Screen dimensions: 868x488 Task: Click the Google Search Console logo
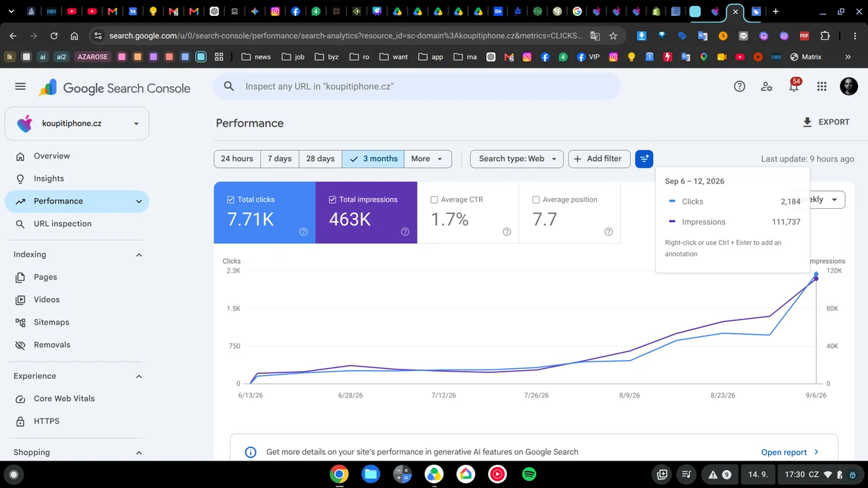(x=116, y=88)
